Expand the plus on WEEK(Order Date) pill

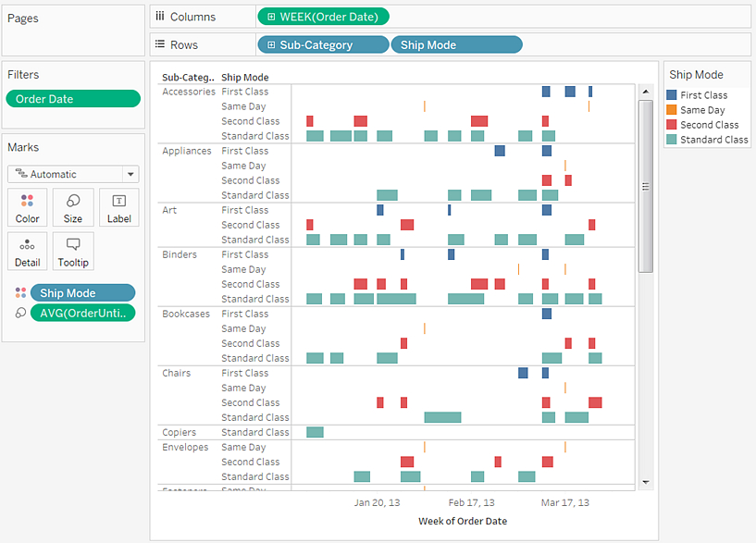pyautogui.click(x=271, y=17)
